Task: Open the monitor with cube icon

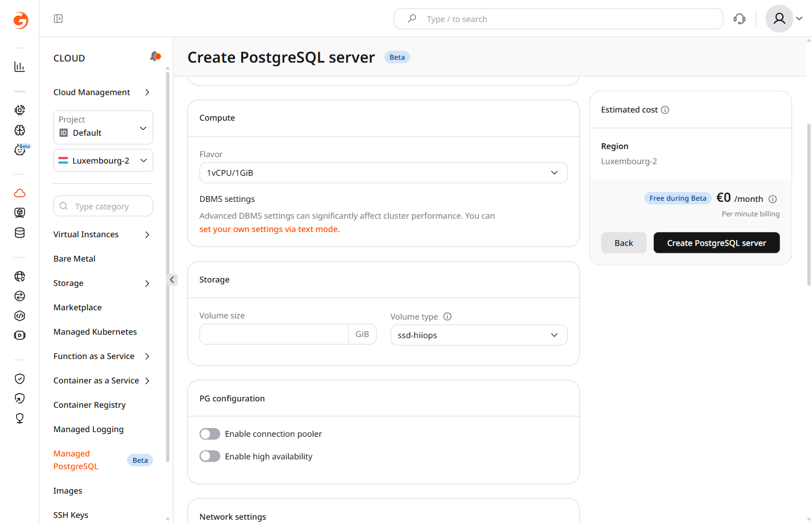Action: pos(20,213)
